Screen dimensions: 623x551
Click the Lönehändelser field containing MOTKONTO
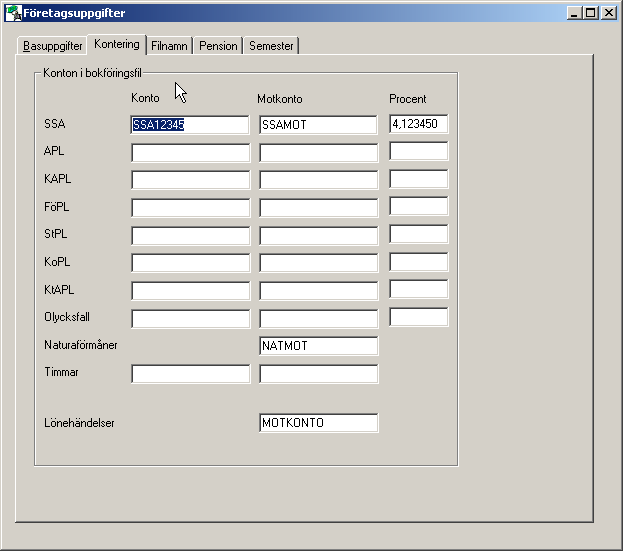(x=318, y=423)
